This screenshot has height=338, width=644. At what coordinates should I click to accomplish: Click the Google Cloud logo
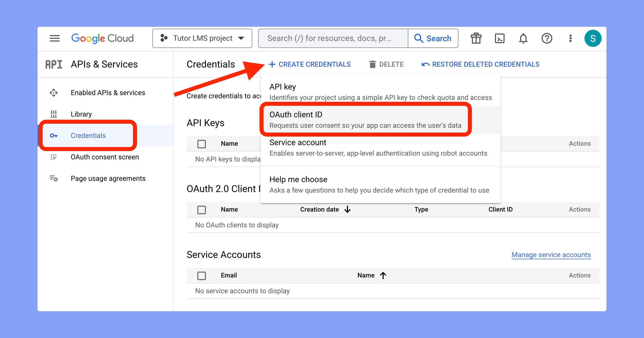[x=102, y=38]
